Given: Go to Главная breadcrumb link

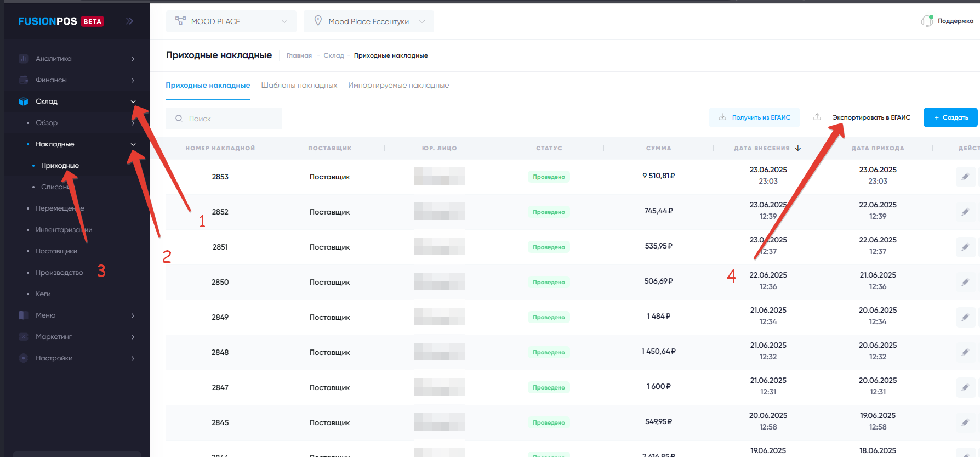Looking at the screenshot, I should tap(299, 55).
